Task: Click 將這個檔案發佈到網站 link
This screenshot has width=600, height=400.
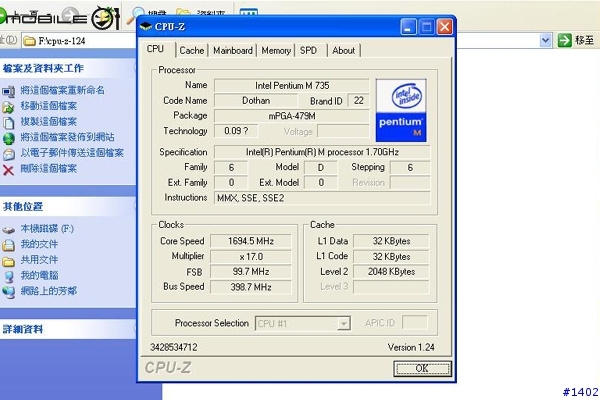Action: tap(67, 137)
